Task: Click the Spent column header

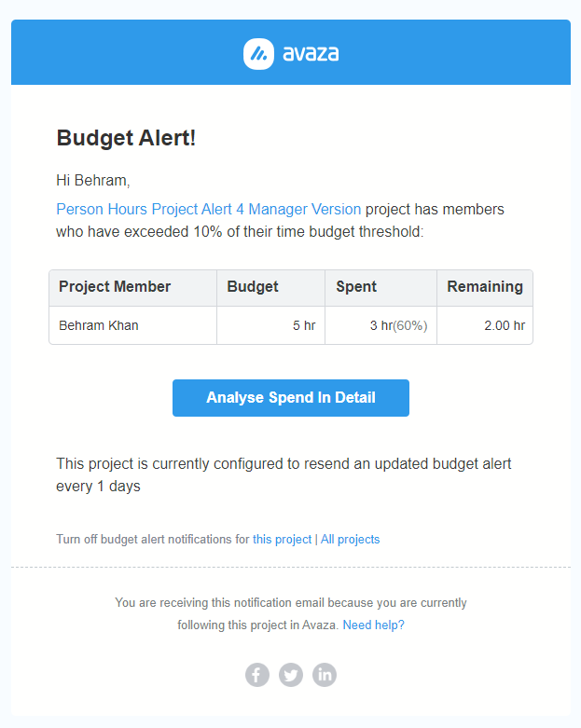Action: pos(356,287)
